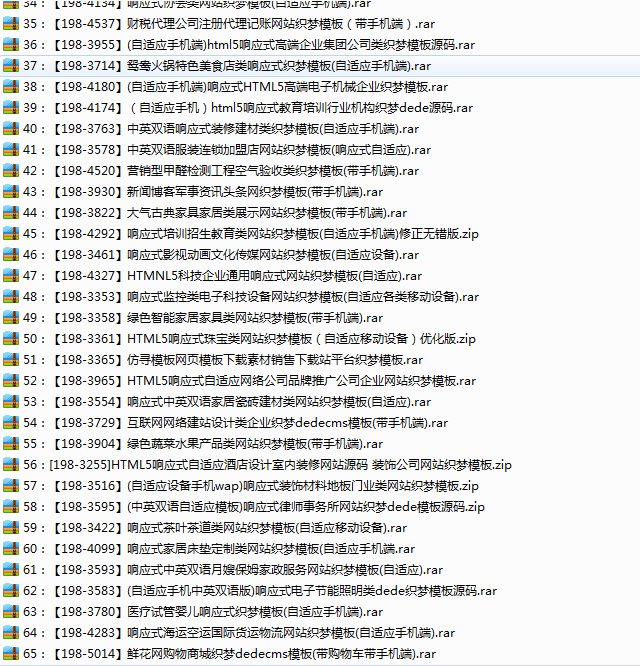
Task: Click the archive icon of row 51
Action: pos(11,360)
